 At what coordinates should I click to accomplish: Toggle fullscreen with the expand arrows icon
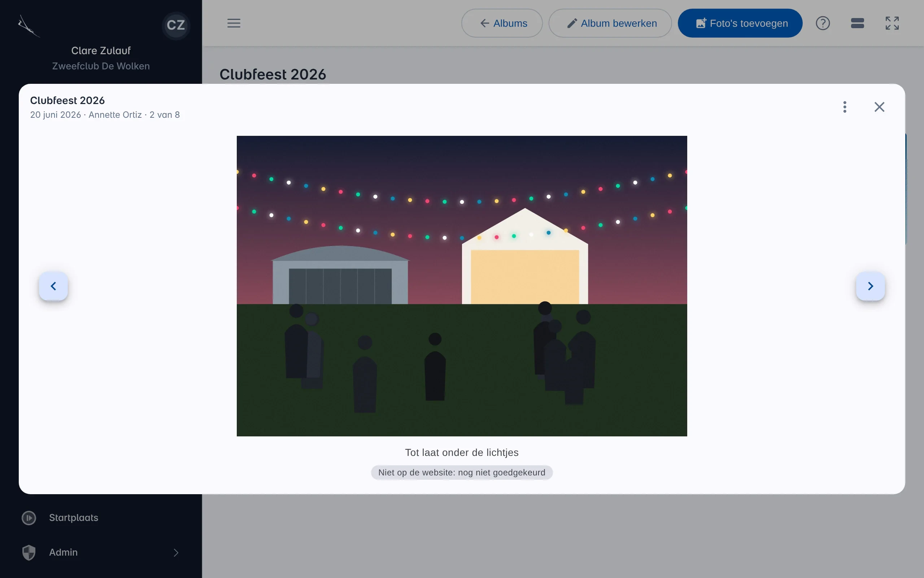[892, 23]
